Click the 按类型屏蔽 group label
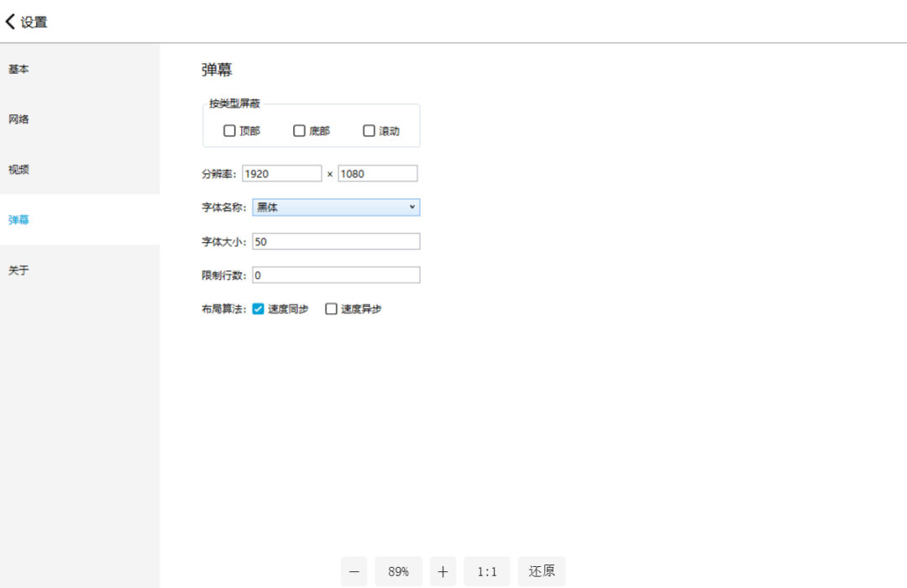Viewport: 907px width, 588px height. coord(235,103)
